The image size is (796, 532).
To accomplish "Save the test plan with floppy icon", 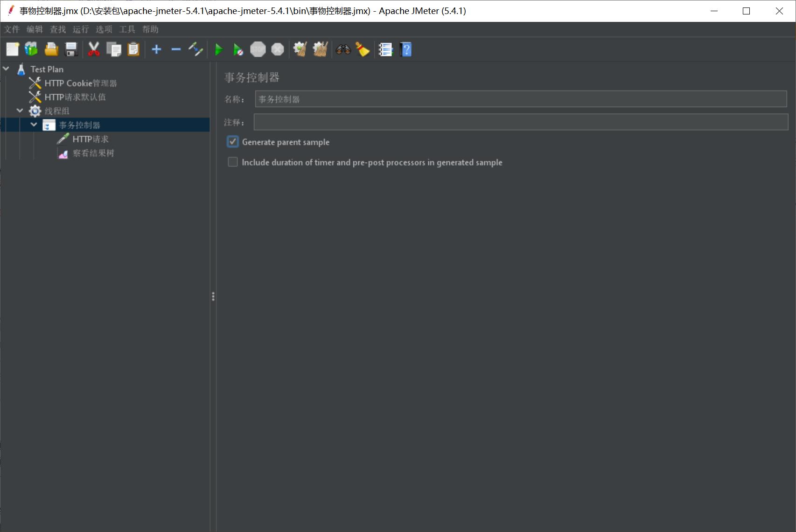I will (x=71, y=49).
